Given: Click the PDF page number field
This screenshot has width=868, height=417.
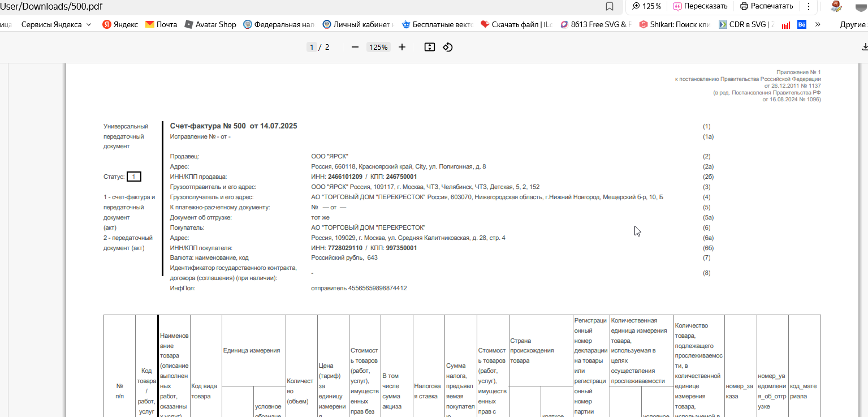Looking at the screenshot, I should pyautogui.click(x=312, y=48).
